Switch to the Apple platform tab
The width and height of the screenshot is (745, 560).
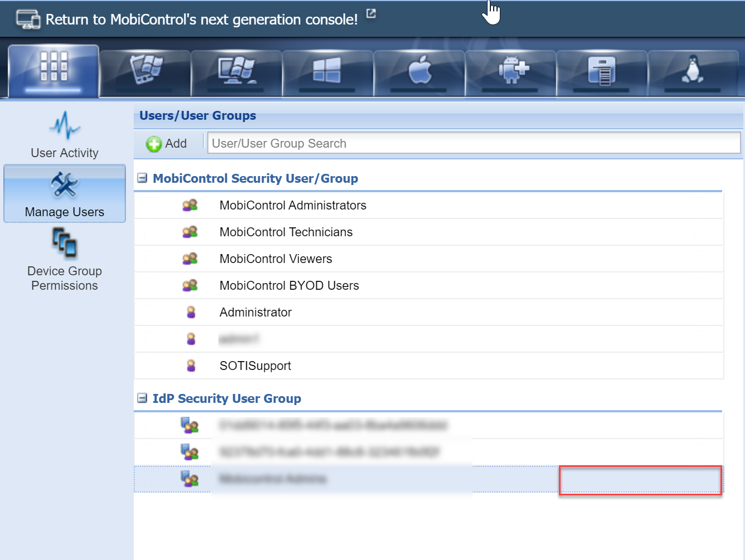click(x=419, y=72)
